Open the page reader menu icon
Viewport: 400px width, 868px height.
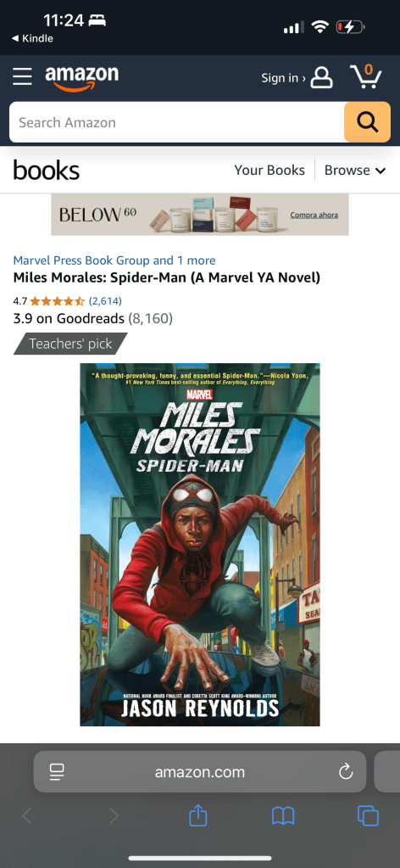click(x=57, y=771)
